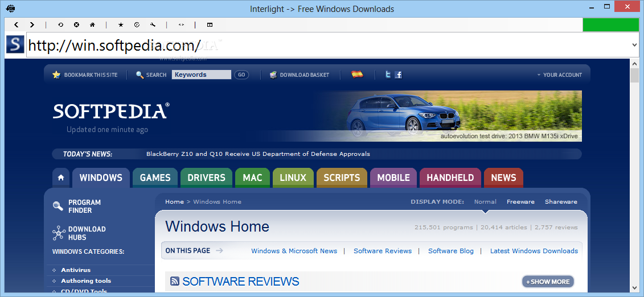Open the LINUX tab
Screen dimensions: 644x297
pos(293,178)
